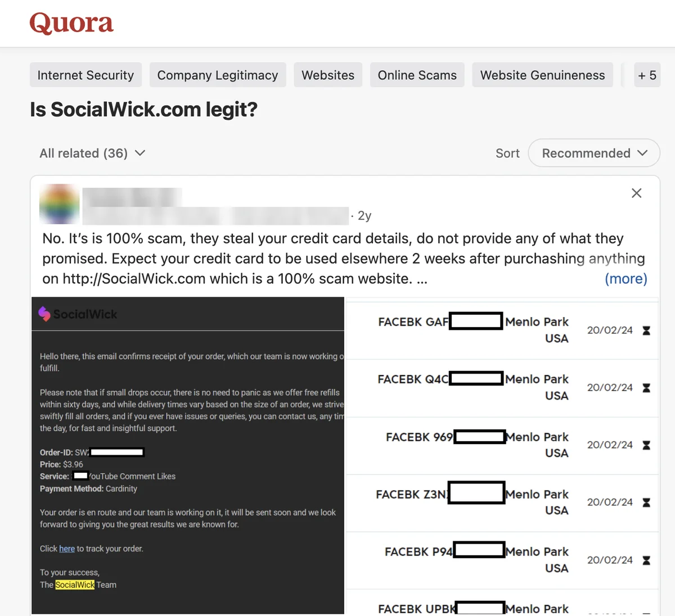Expand the answer with (more)
The image size is (675, 616).
click(x=626, y=279)
